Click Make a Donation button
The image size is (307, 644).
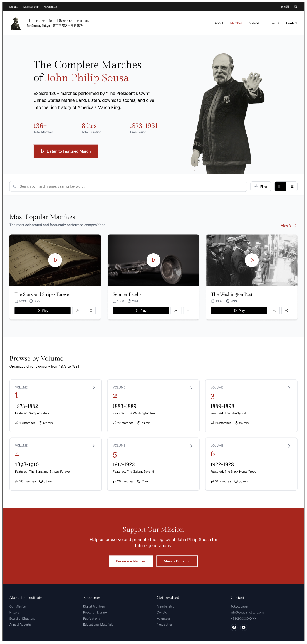tap(177, 561)
